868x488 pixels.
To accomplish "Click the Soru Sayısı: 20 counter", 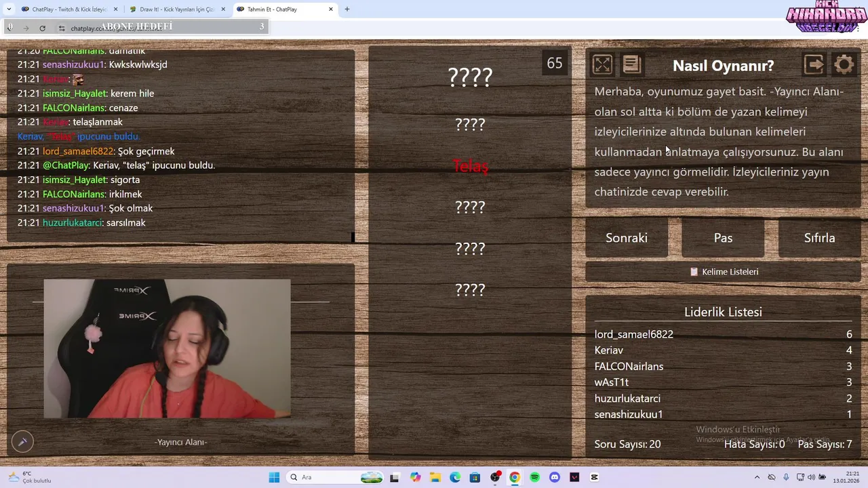I will click(627, 444).
